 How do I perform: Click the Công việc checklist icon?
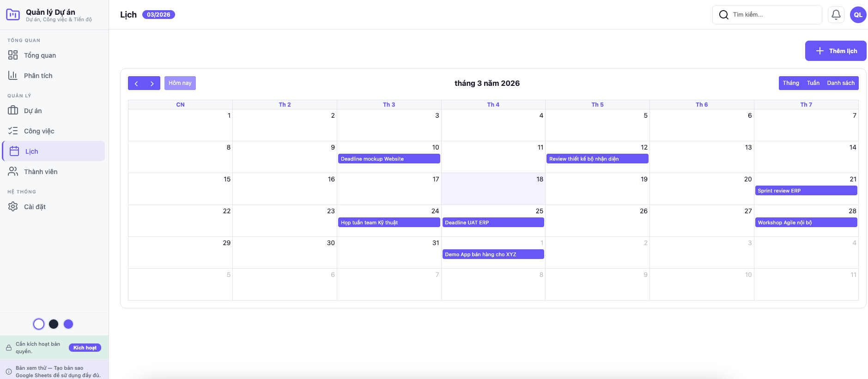coord(13,131)
